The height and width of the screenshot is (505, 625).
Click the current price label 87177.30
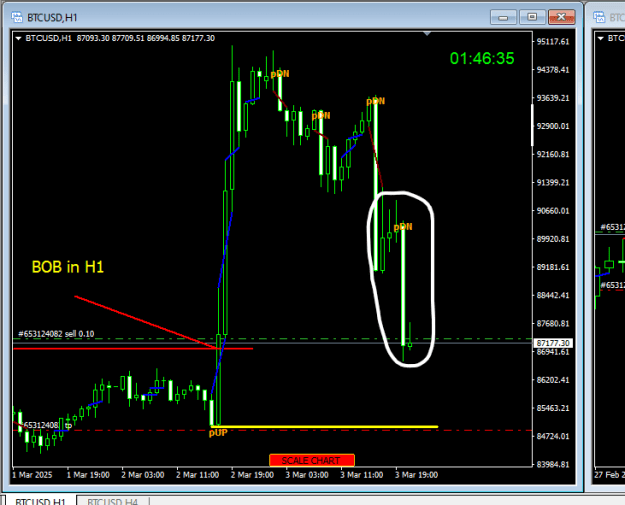point(552,343)
